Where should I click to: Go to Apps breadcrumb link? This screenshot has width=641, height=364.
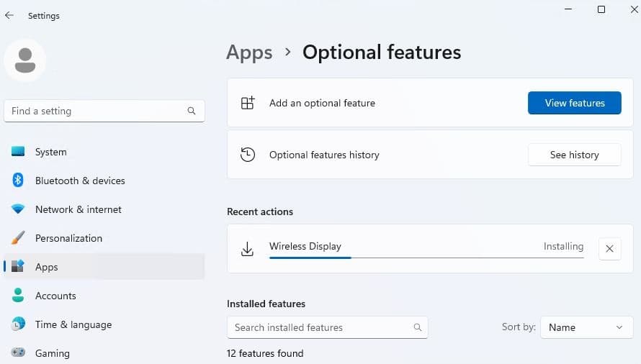pyautogui.click(x=249, y=53)
